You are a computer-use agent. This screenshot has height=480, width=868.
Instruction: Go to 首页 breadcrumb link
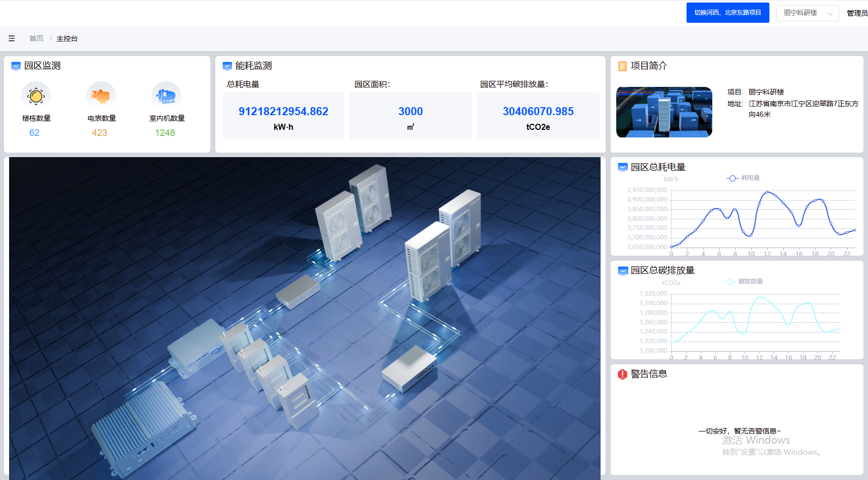point(36,38)
